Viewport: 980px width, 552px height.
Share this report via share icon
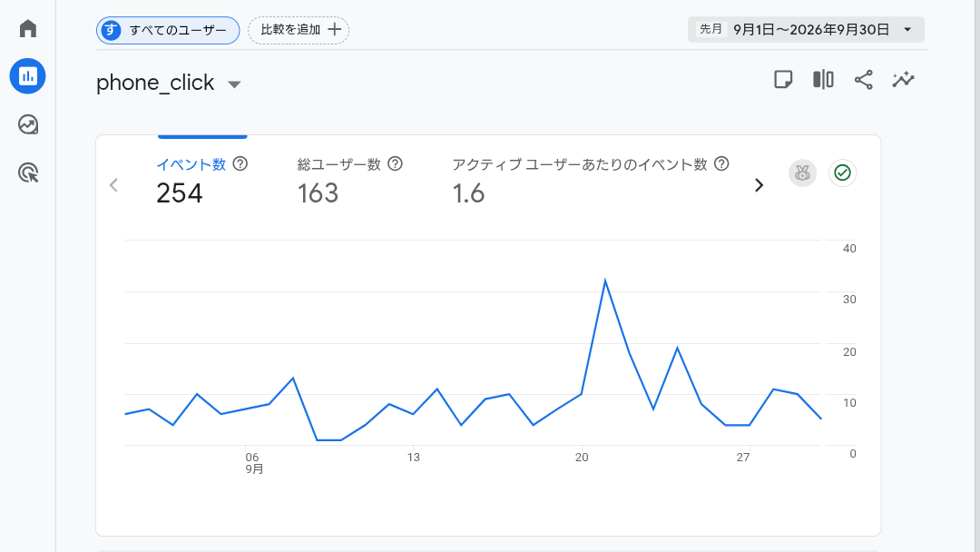tap(863, 80)
